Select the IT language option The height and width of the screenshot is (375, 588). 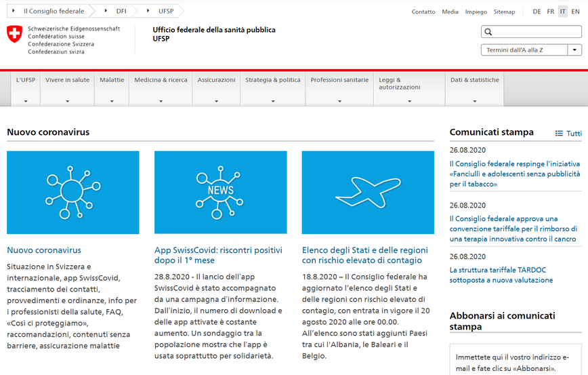pos(563,12)
